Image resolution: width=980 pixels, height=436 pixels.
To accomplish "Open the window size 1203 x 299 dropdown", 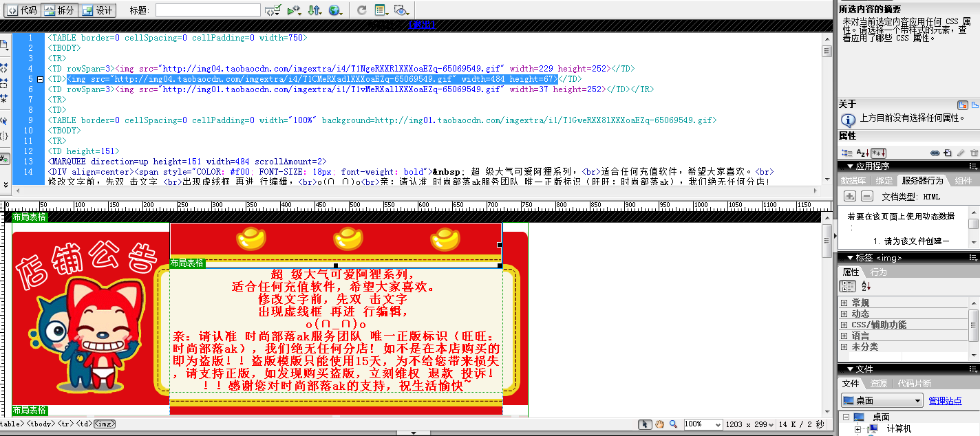I will coord(750,424).
